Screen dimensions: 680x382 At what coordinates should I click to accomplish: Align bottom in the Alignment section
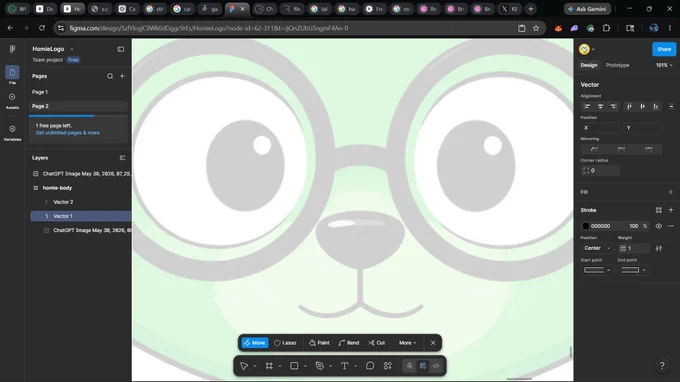(656, 106)
